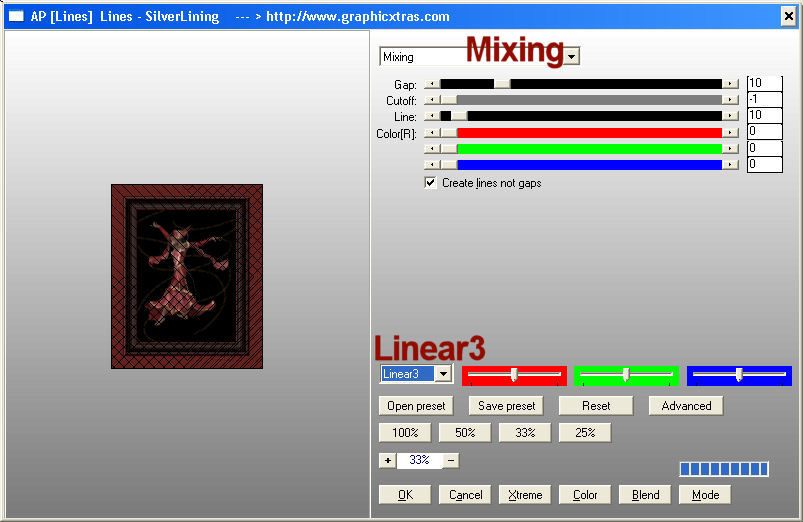The height and width of the screenshot is (522, 803).
Task: Click the Color[R] slider right arrow
Action: coord(730,133)
